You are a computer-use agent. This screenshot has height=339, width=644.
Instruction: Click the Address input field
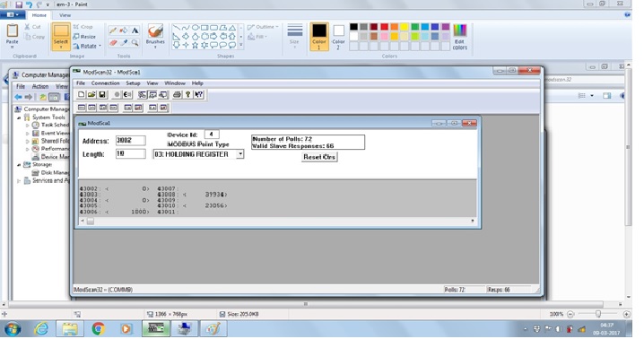click(x=130, y=141)
